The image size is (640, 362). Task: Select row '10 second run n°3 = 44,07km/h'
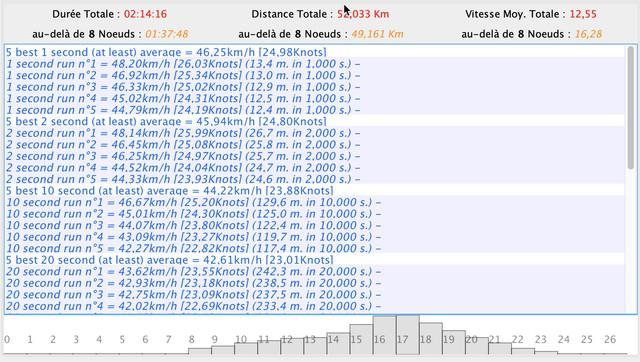tap(315, 225)
